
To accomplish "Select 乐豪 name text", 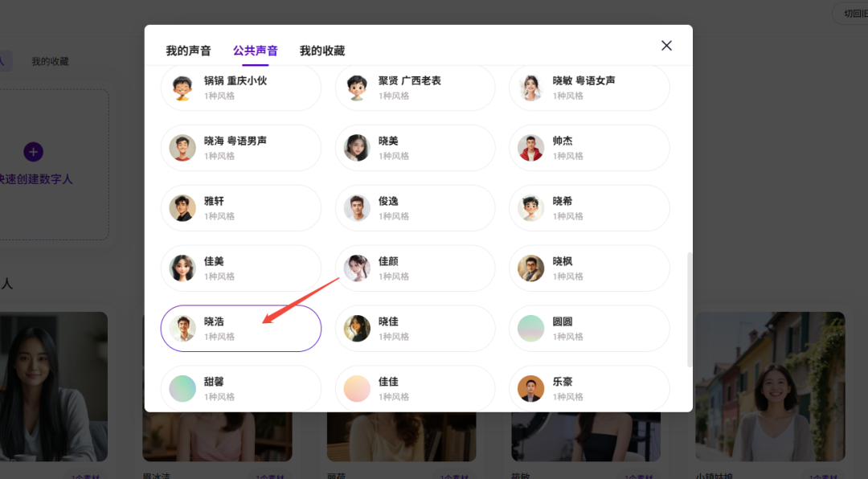I will (x=563, y=382).
